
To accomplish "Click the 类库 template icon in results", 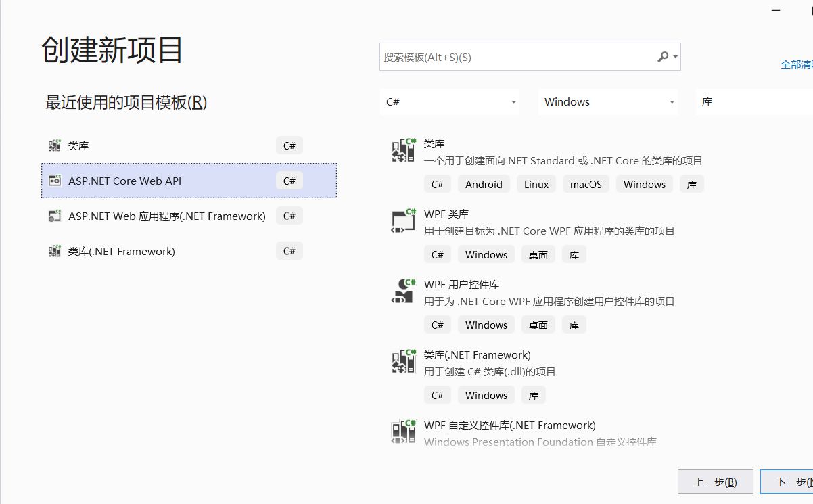I will 403,150.
